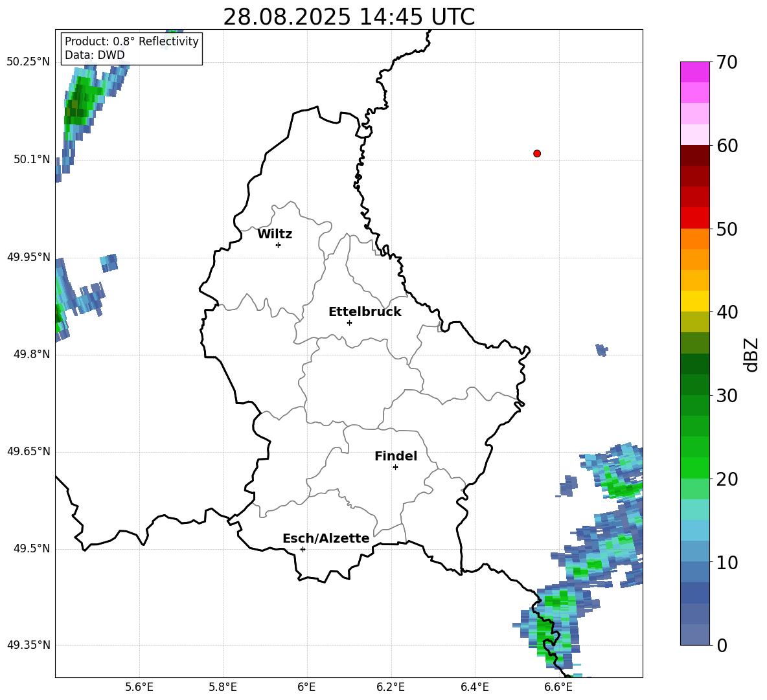Click the 50.25°N latitude label

(x=29, y=62)
